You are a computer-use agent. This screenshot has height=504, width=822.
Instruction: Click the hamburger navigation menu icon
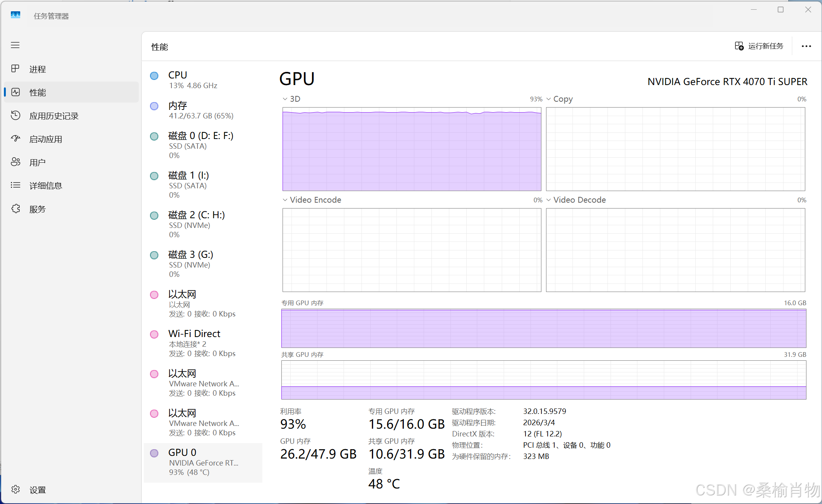[15, 45]
